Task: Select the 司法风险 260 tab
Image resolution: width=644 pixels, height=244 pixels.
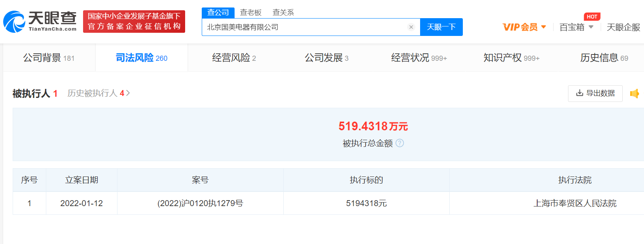Action: (142, 58)
